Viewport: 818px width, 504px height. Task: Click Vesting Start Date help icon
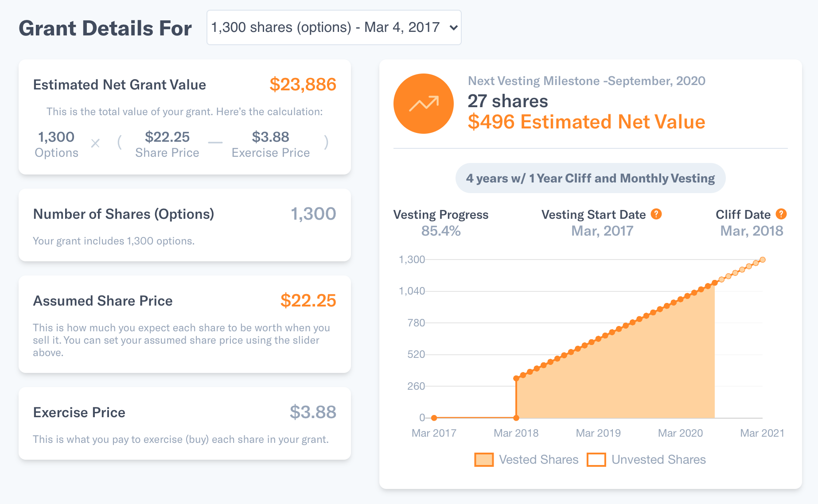656,214
